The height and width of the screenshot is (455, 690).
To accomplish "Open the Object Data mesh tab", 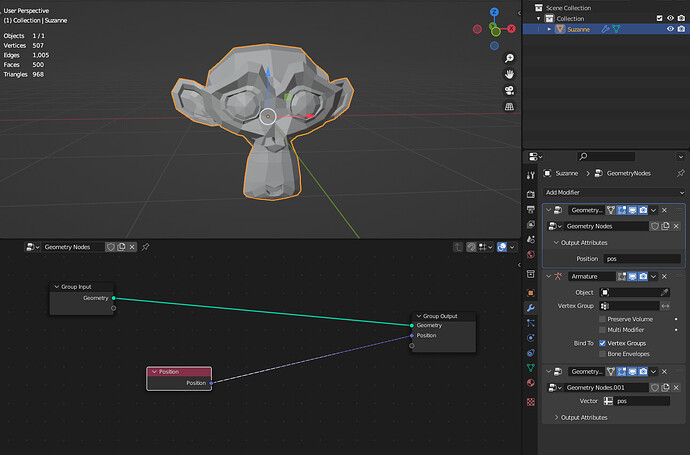I will pyautogui.click(x=531, y=368).
